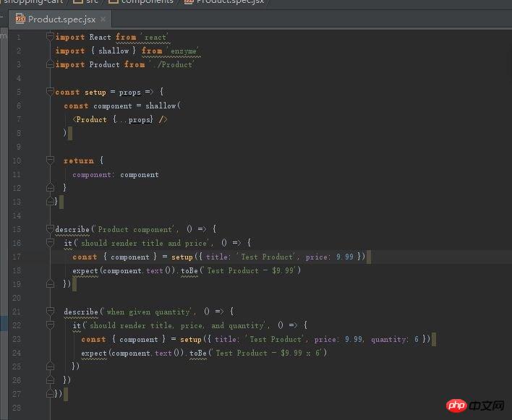Open the components breadcrumb folder
Screen dimensions: 512x420
tap(141, 1)
